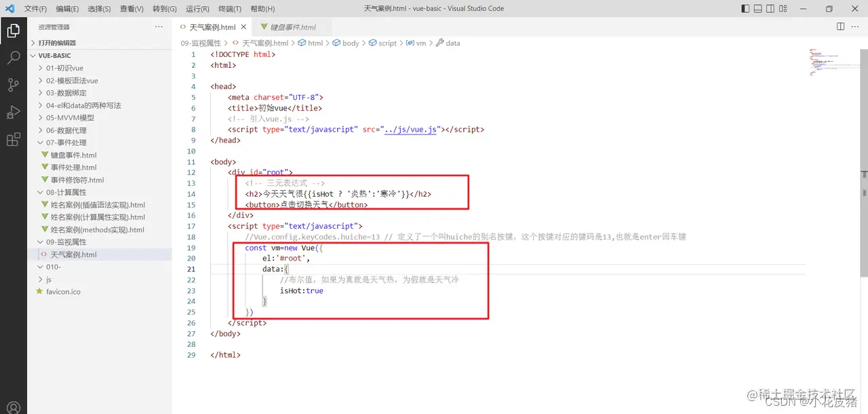The width and height of the screenshot is (868, 414).
Task: Open the 终端(T) menu
Action: click(x=229, y=9)
